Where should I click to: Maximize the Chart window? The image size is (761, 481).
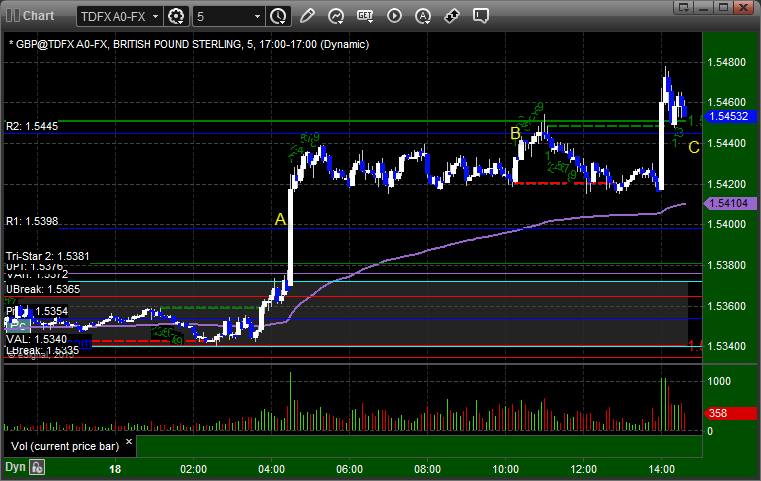tap(724, 7)
